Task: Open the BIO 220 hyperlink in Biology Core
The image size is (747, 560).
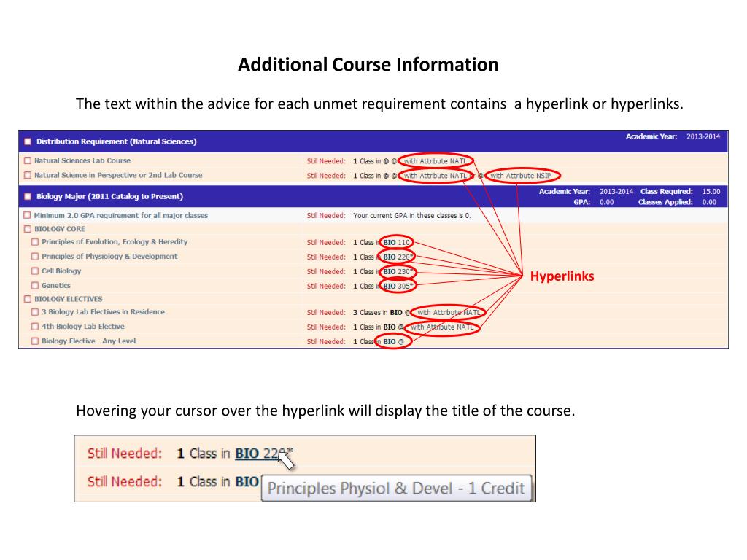Action: (x=398, y=257)
